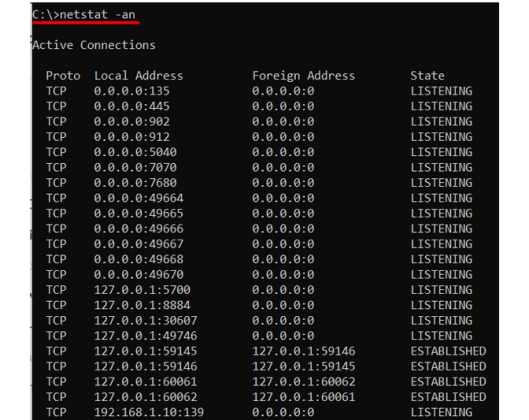
Task: Click local address 0.0.0.0:5040
Action: click(135, 152)
